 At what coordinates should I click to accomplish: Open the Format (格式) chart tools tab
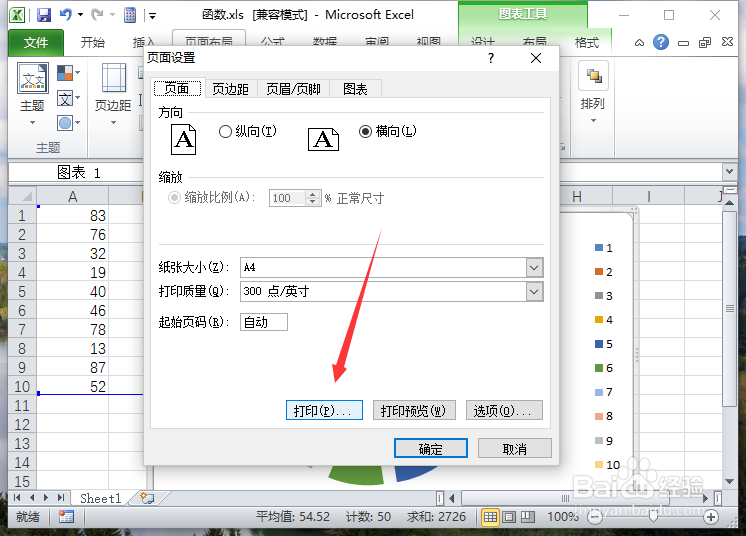click(586, 43)
